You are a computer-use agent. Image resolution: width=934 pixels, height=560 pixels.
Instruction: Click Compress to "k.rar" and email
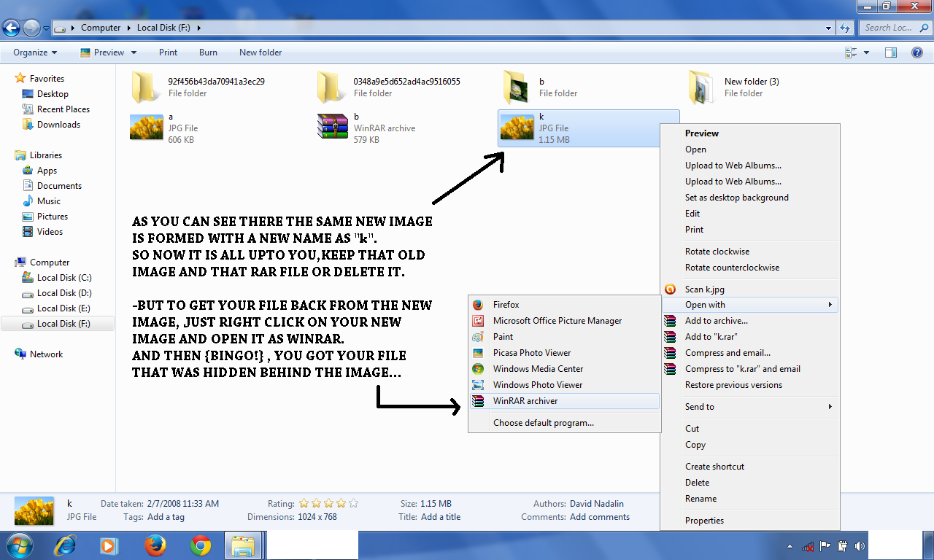(x=750, y=369)
